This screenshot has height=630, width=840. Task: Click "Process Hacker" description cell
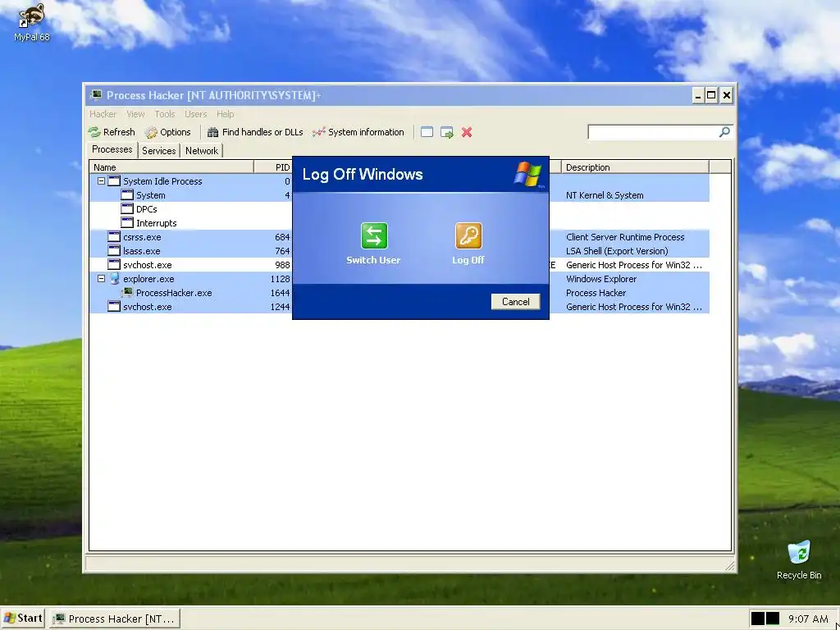click(596, 293)
